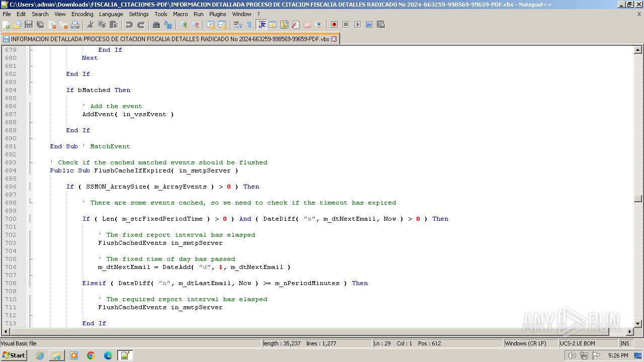Click the Close document toolbar icon
644x362 pixels.
(x=52, y=25)
